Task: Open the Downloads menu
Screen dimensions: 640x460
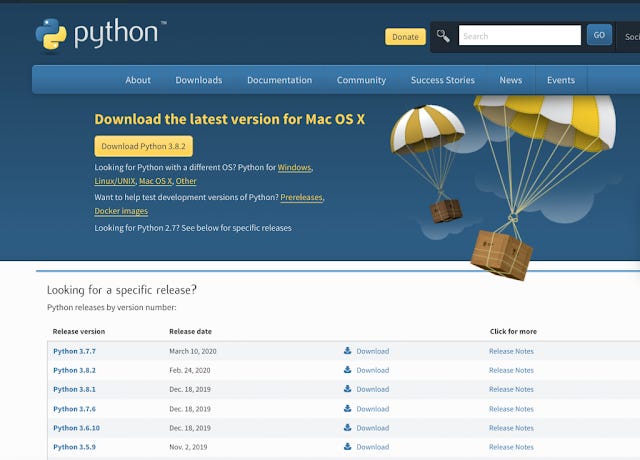Action: click(199, 80)
